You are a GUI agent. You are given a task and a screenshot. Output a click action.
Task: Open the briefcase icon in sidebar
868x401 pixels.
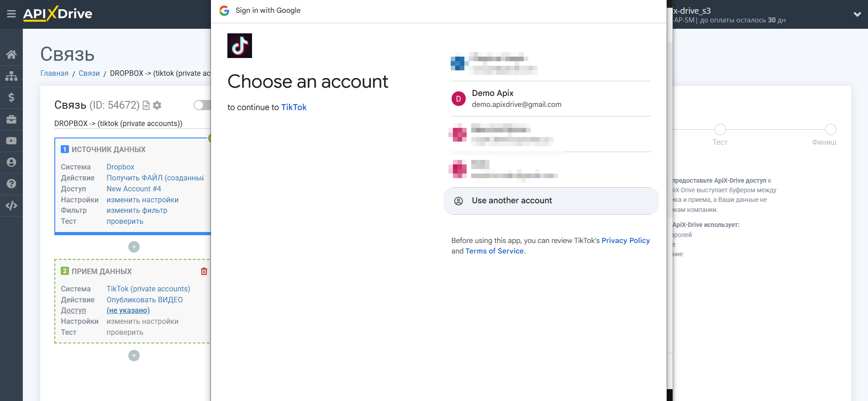coord(11,119)
